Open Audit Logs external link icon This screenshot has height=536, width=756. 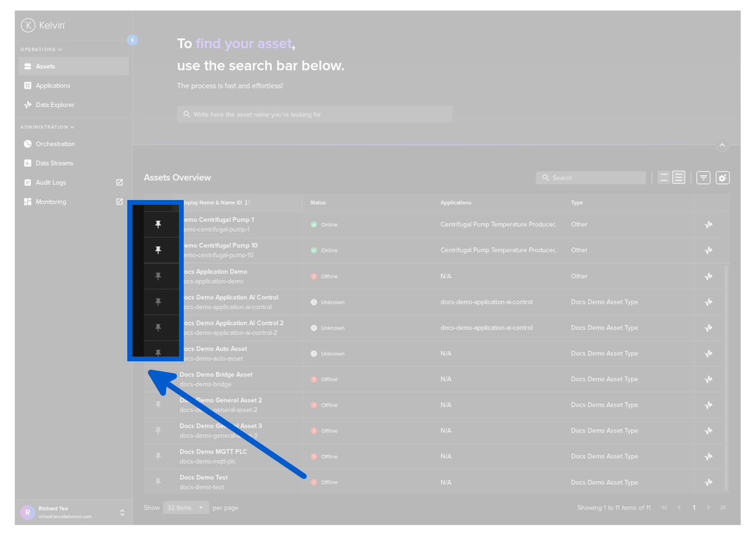[120, 183]
